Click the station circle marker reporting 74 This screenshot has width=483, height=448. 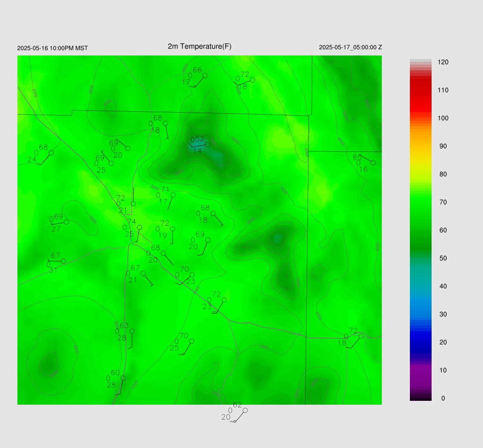click(140, 227)
